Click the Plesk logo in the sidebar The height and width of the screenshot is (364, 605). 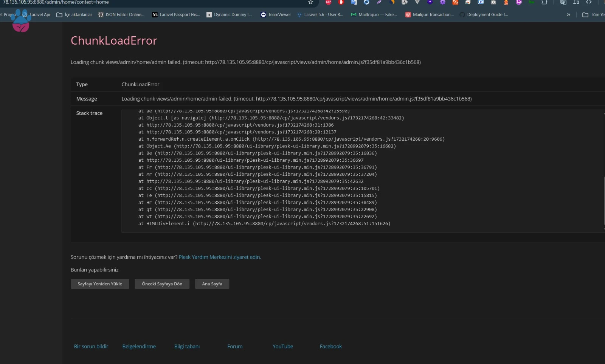pos(21,22)
